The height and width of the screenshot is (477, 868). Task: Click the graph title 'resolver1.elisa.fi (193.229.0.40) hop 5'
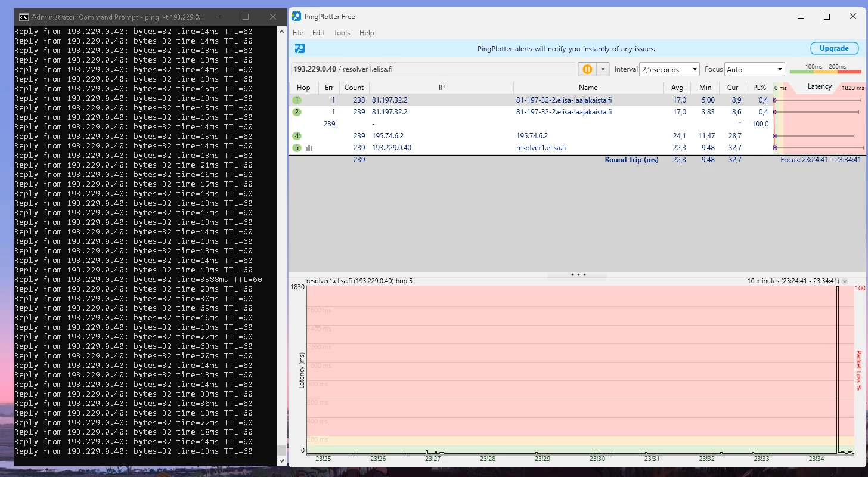359,281
